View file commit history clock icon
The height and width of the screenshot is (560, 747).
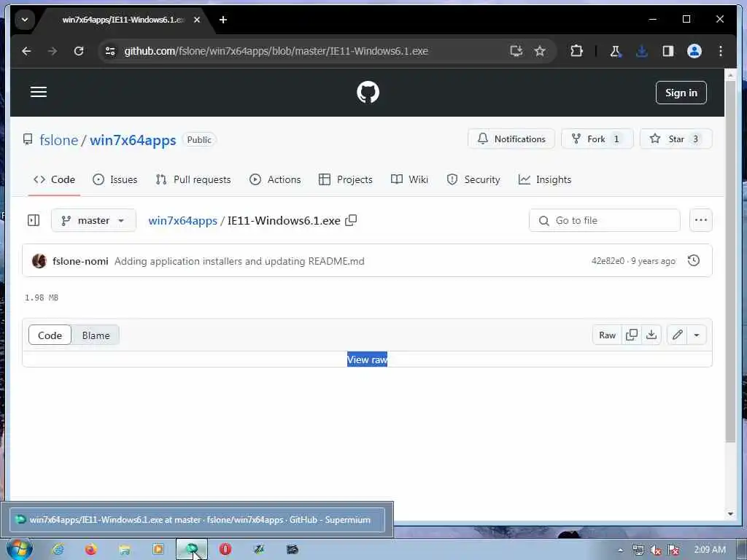coord(694,260)
